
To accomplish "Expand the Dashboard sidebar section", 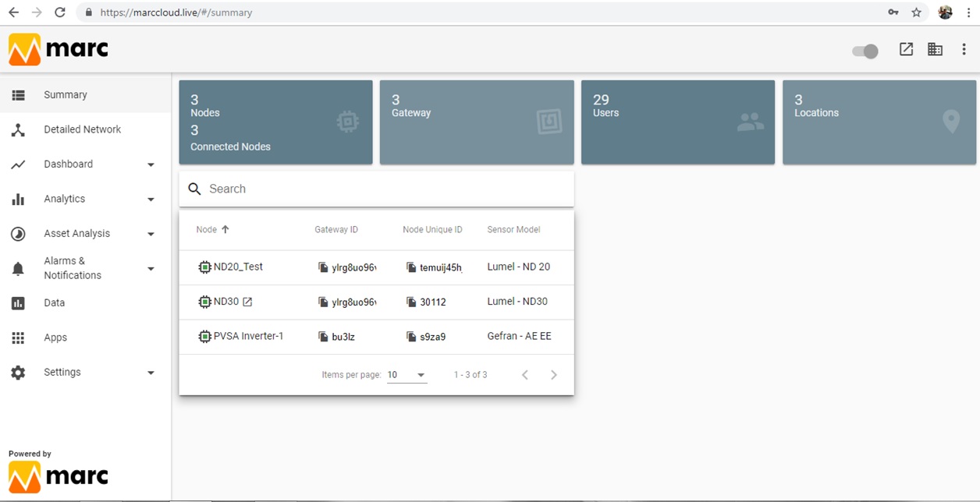I will [x=151, y=164].
